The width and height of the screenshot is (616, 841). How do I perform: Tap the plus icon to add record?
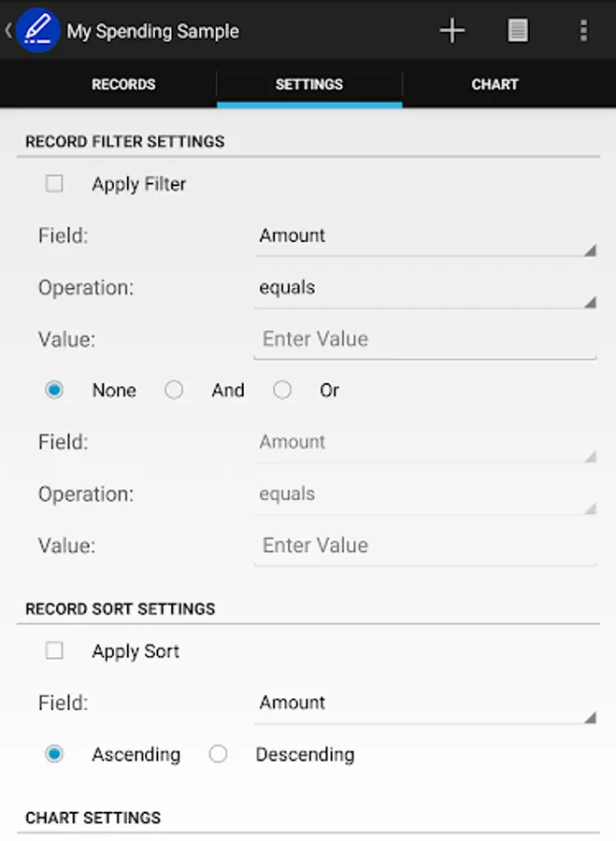click(x=451, y=31)
